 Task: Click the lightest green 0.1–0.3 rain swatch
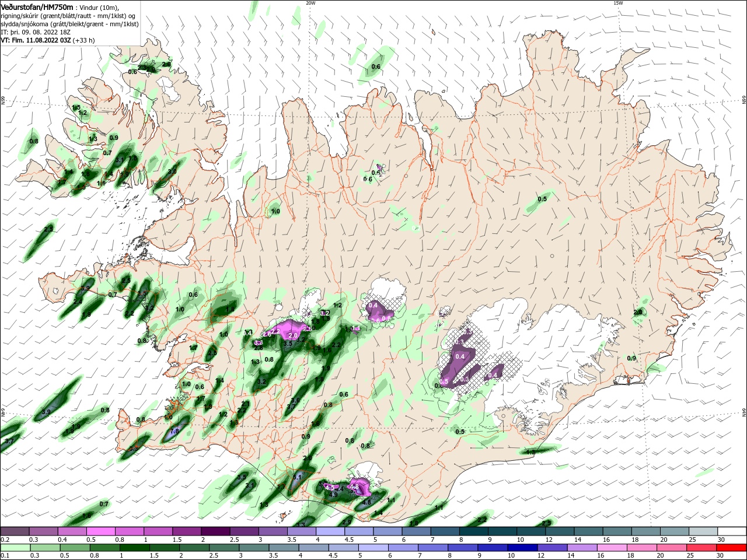coord(15,548)
